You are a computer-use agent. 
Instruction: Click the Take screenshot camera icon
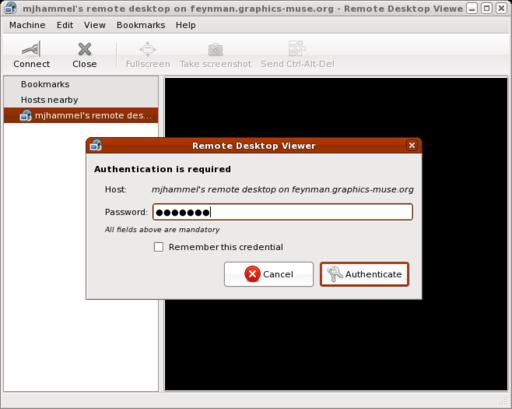point(215,50)
